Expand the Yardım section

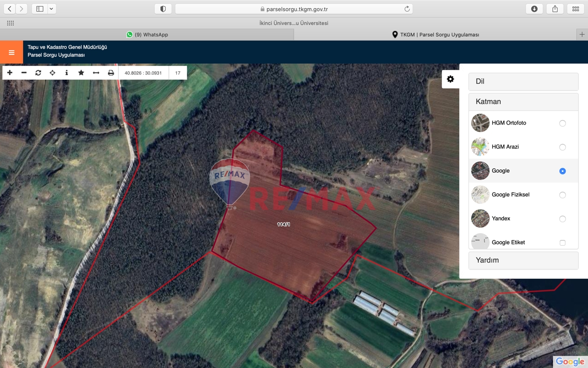[x=523, y=260]
